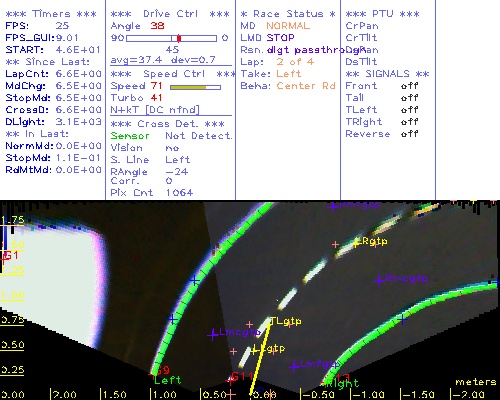This screenshot has width=500, height=400.
Task: Click the red Angle slider marker
Action: (179, 38)
